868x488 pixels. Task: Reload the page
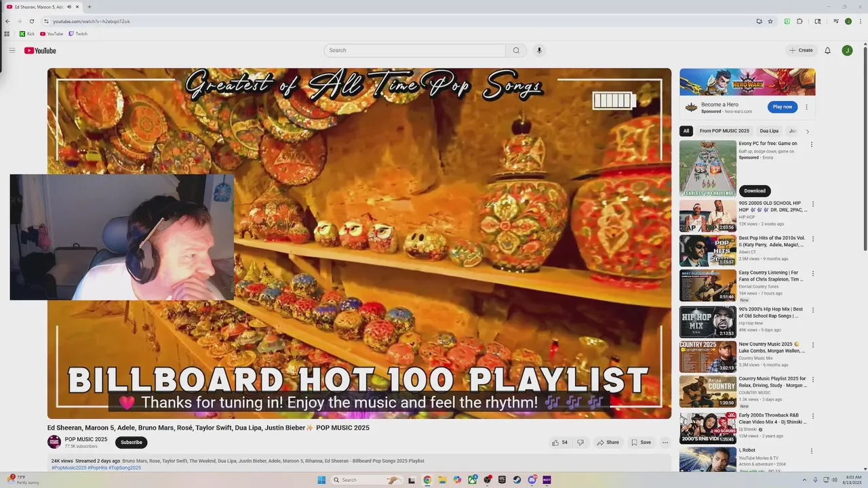(31, 21)
